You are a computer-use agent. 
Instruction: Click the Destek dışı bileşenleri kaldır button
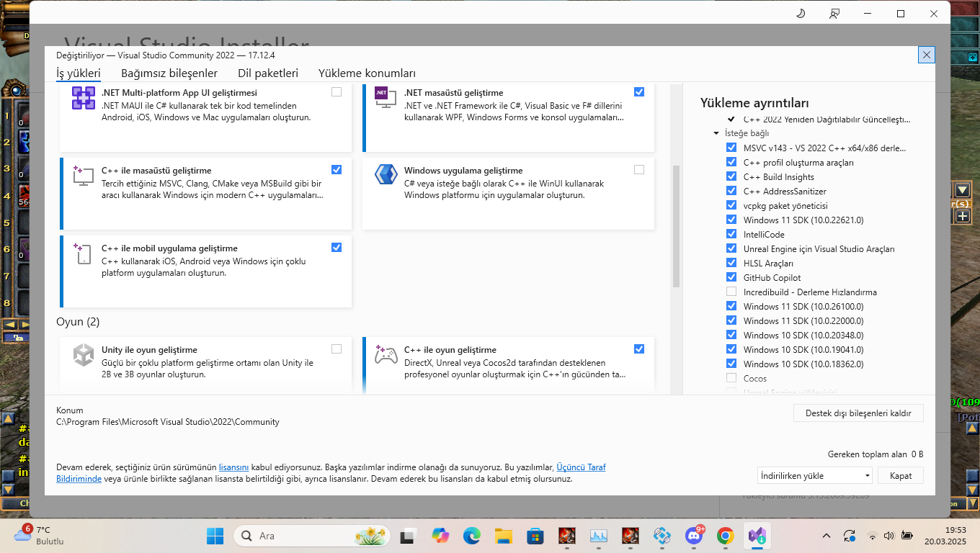[x=859, y=413]
